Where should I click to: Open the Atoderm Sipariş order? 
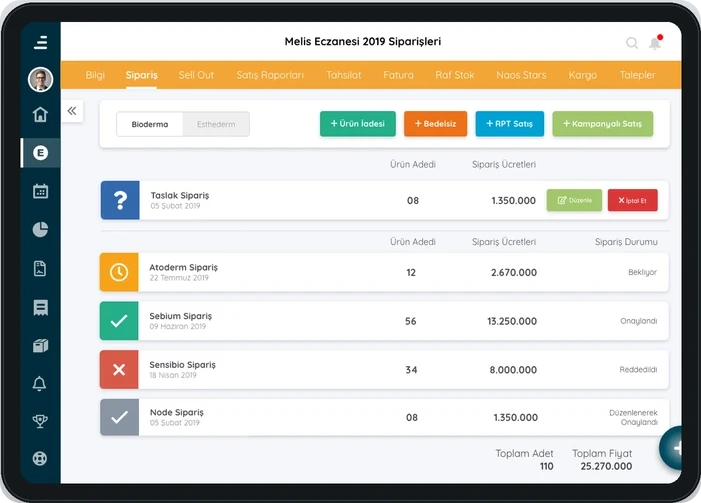pos(384,272)
